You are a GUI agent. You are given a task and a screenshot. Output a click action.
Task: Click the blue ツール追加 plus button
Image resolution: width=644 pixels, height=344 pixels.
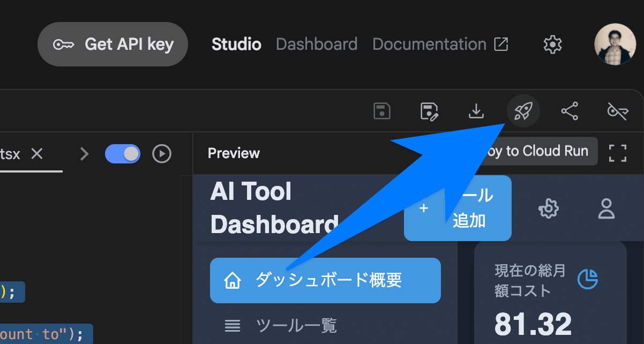(458, 208)
